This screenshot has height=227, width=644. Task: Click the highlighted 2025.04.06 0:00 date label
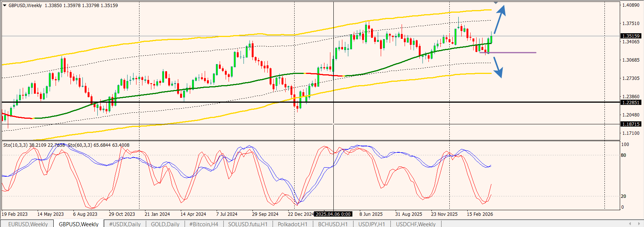pos(333,214)
